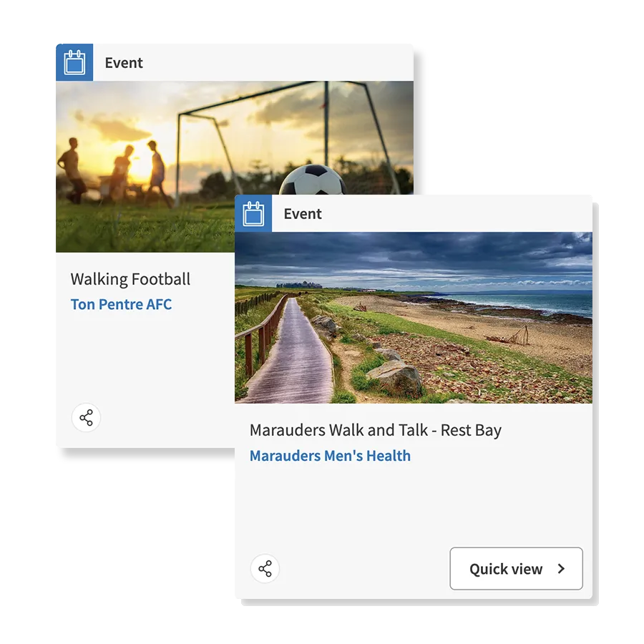Click the share icon on Marauders card
This screenshot has width=644, height=644.
[x=265, y=568]
